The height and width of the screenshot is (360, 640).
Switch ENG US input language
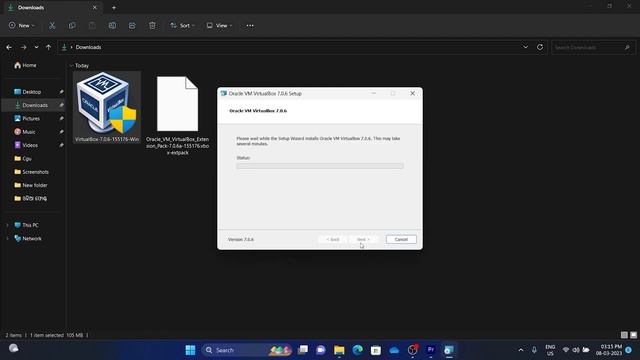[550, 350]
